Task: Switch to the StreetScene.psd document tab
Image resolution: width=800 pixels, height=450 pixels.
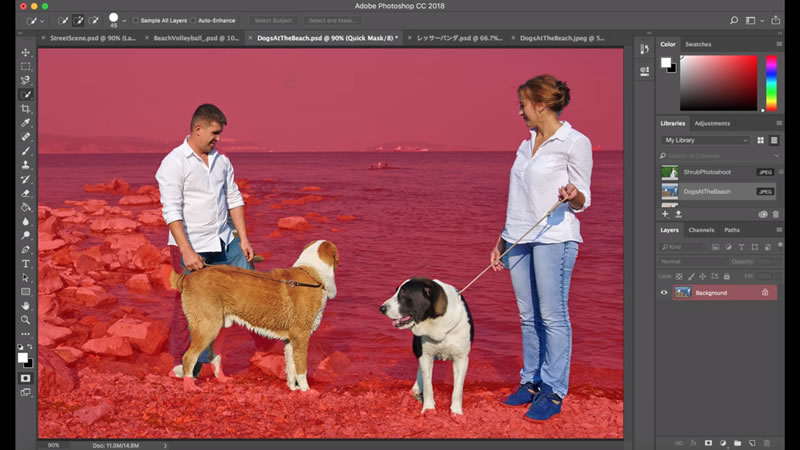Action: (x=89, y=38)
